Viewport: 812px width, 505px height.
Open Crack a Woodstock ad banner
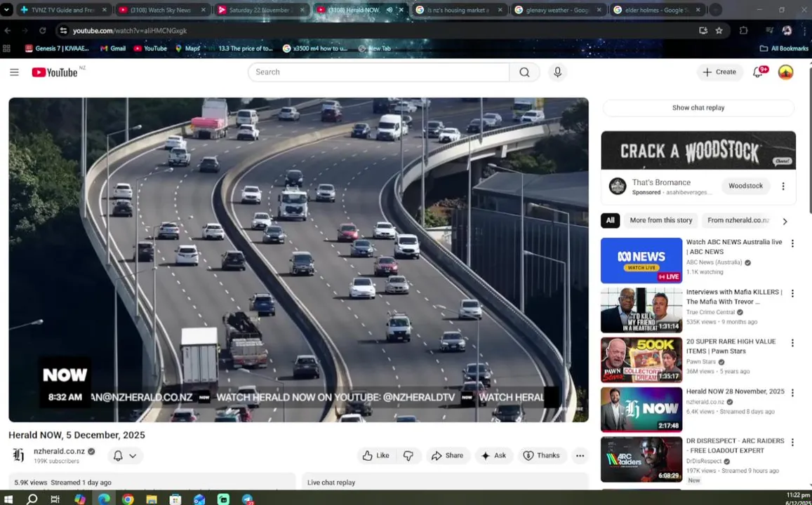[698, 150]
